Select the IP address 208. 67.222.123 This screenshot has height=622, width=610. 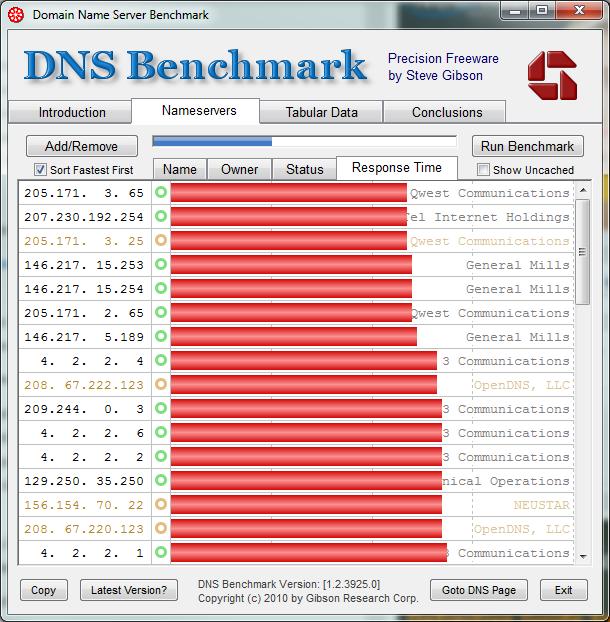84,385
